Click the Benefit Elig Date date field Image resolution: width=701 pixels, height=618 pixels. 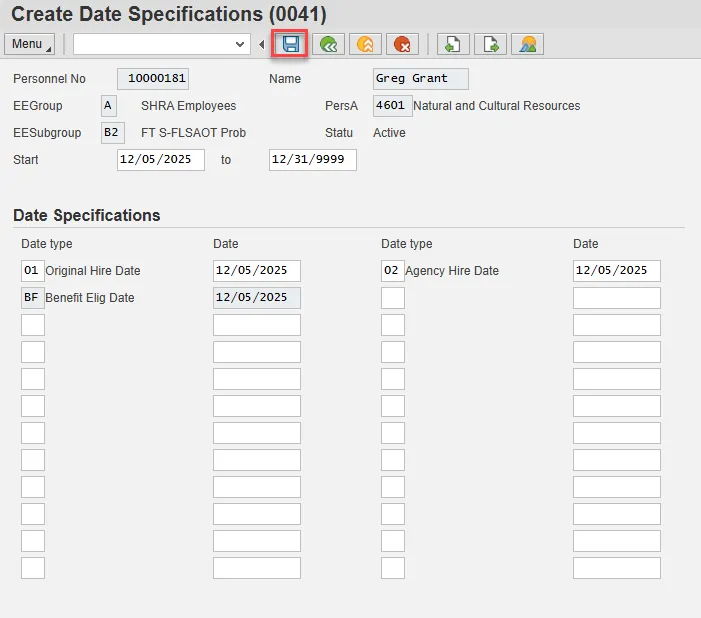click(256, 297)
